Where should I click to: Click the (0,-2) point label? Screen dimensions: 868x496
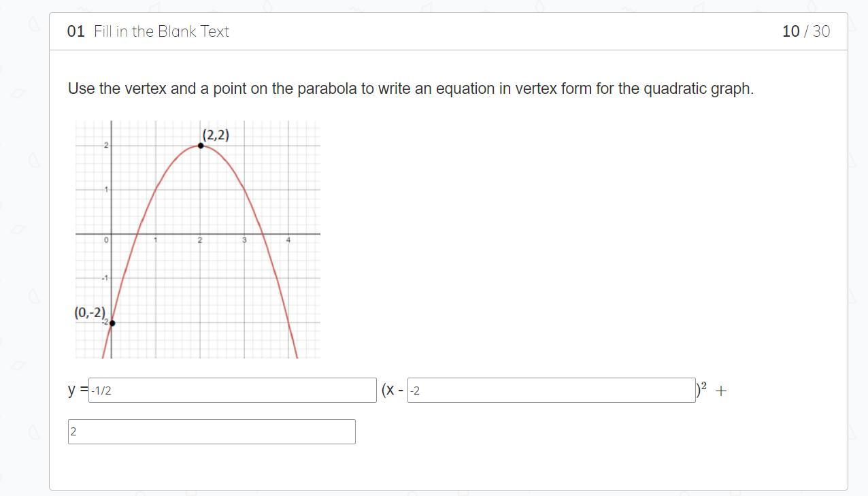tap(90, 312)
